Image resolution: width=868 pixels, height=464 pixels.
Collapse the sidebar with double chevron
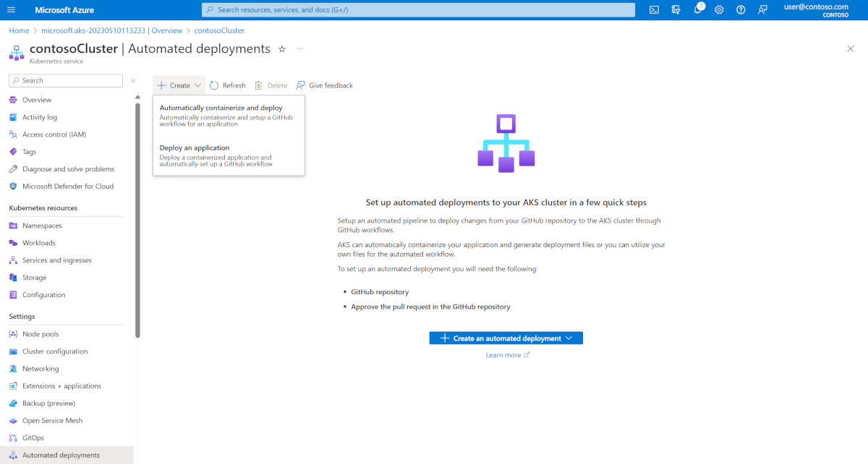(x=133, y=80)
